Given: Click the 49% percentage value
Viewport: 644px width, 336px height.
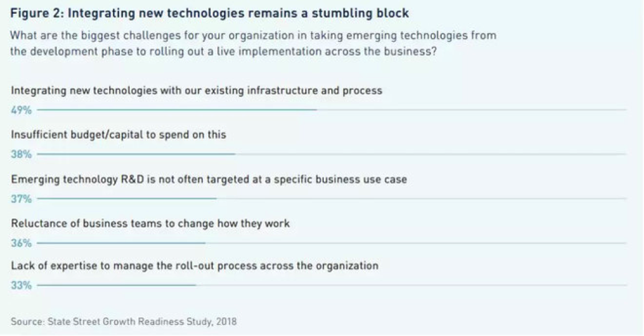Looking at the screenshot, I should click(x=21, y=111).
